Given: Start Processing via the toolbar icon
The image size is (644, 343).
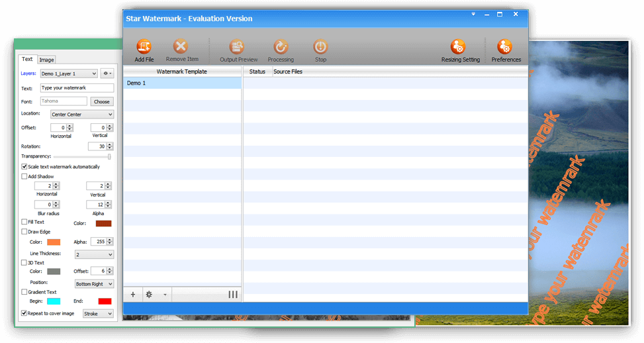Looking at the screenshot, I should [281, 46].
